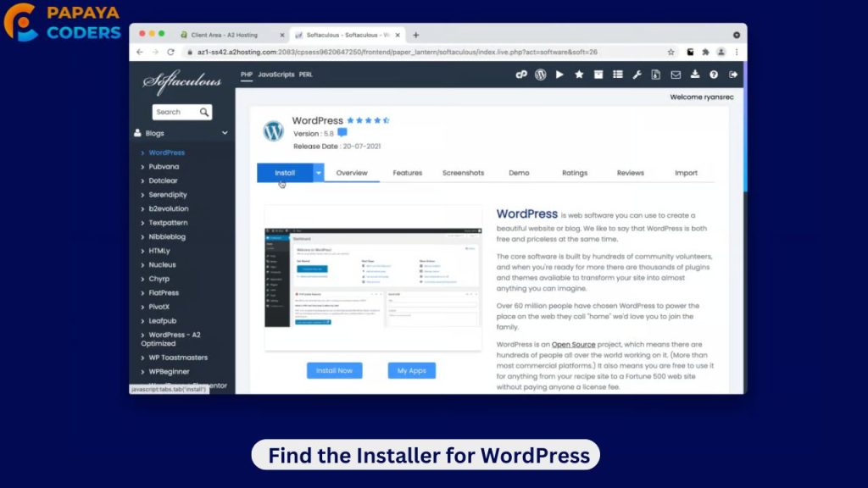Select b2evolution in the sidebar

click(x=169, y=208)
